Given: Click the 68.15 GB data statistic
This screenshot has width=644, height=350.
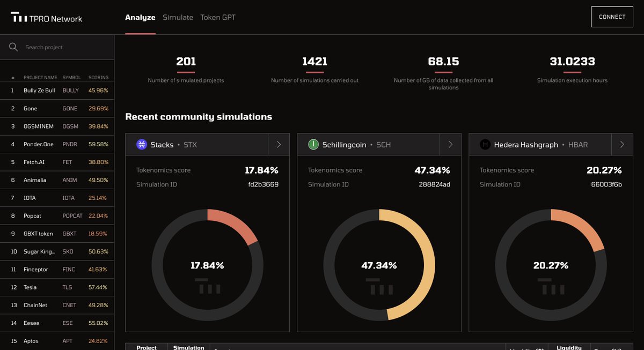Looking at the screenshot, I should (x=443, y=73).
